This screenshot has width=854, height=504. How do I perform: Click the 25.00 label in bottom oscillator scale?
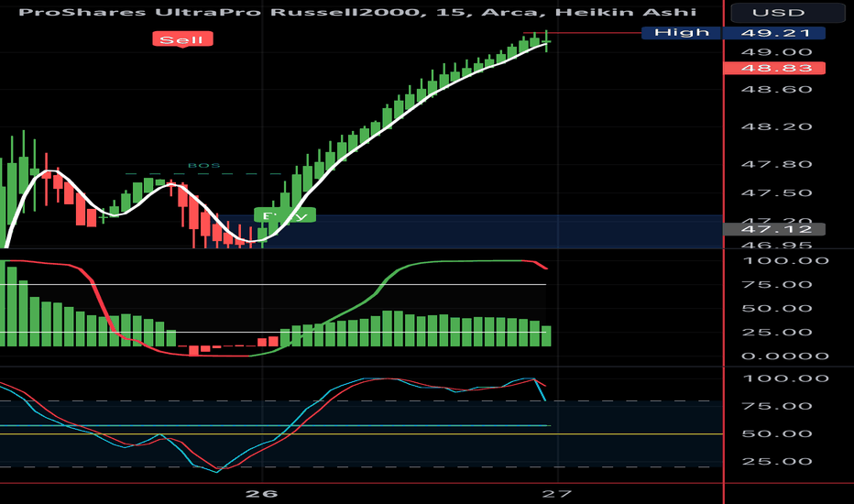(x=777, y=462)
